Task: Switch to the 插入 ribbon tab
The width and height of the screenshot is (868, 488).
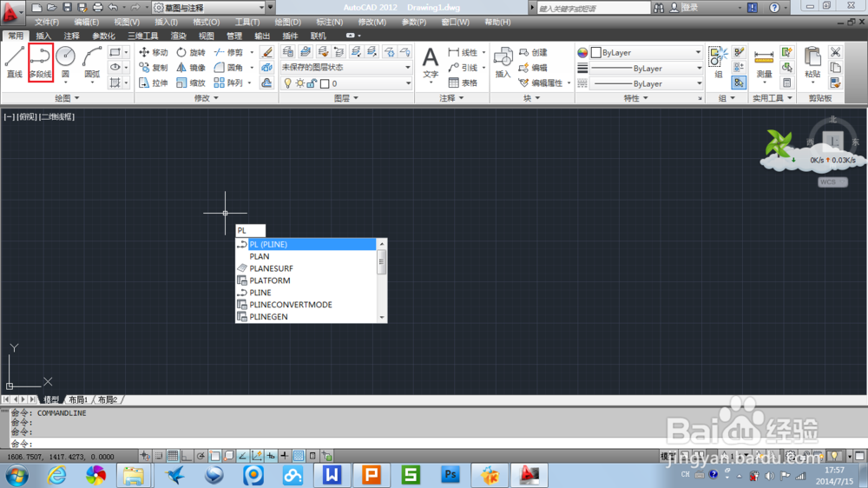Action: coord(43,36)
